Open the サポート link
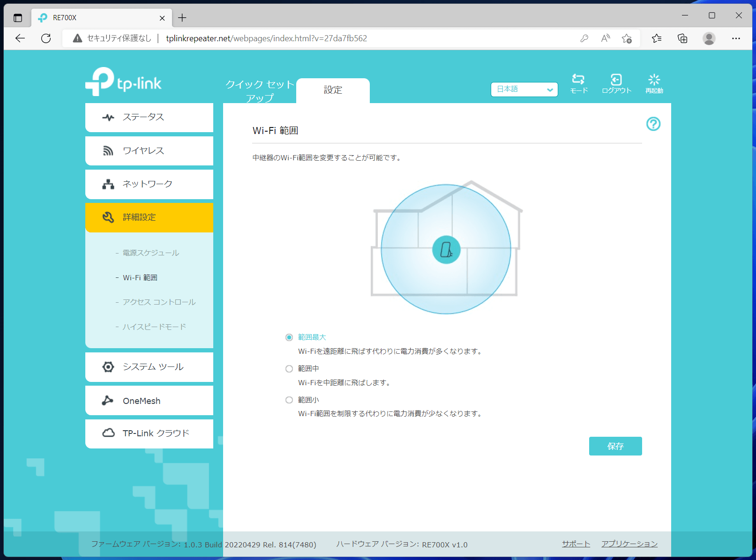Viewport: 756px width, 560px height. coord(576,544)
